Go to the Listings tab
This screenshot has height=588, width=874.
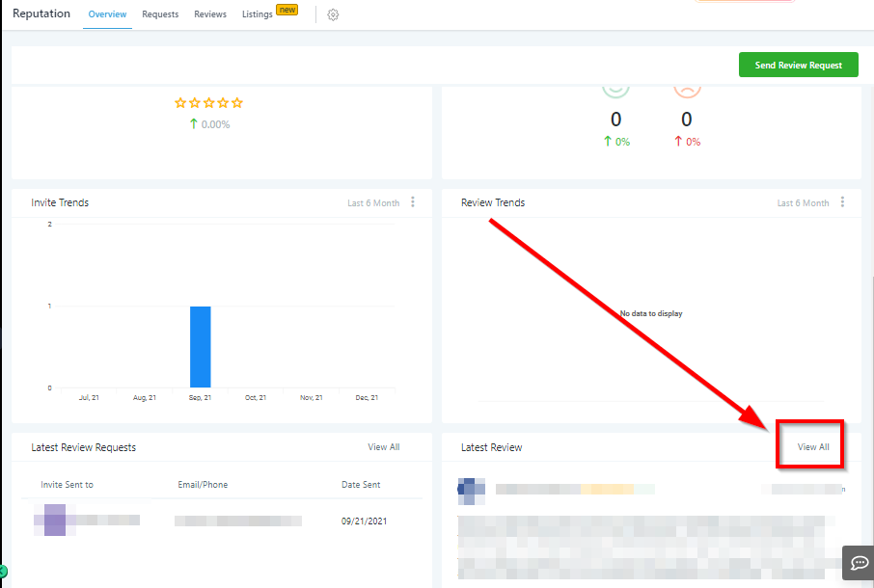[x=258, y=14]
